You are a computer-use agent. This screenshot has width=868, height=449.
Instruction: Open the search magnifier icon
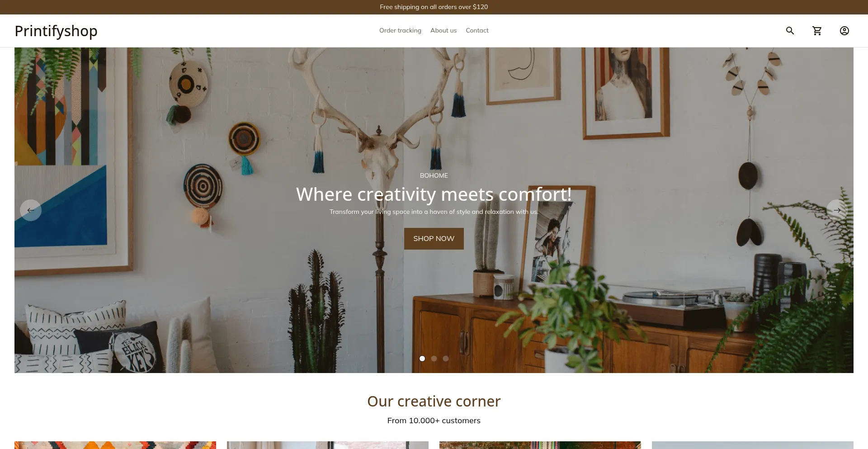790,31
